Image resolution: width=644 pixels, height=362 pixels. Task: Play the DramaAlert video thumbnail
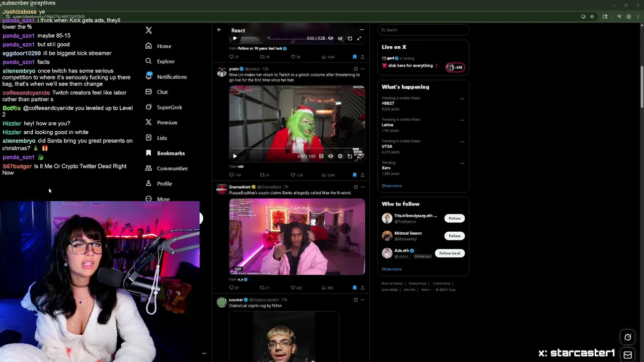coord(297,237)
